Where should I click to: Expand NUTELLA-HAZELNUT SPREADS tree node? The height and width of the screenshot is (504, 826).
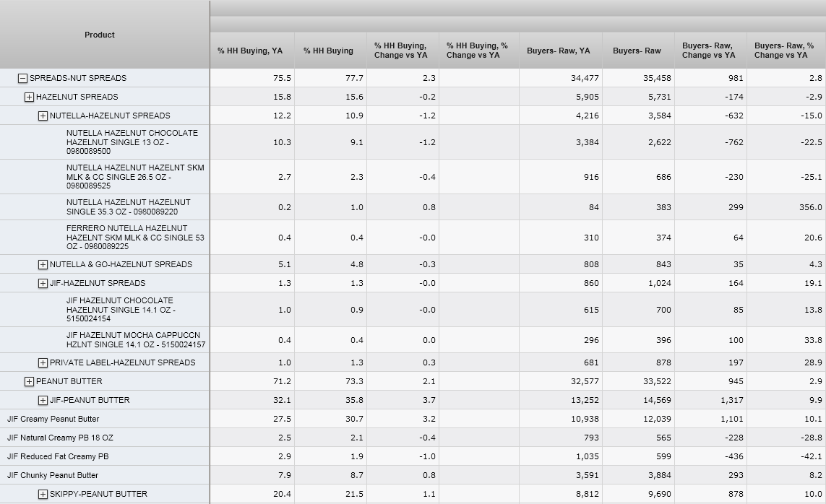pyautogui.click(x=43, y=116)
